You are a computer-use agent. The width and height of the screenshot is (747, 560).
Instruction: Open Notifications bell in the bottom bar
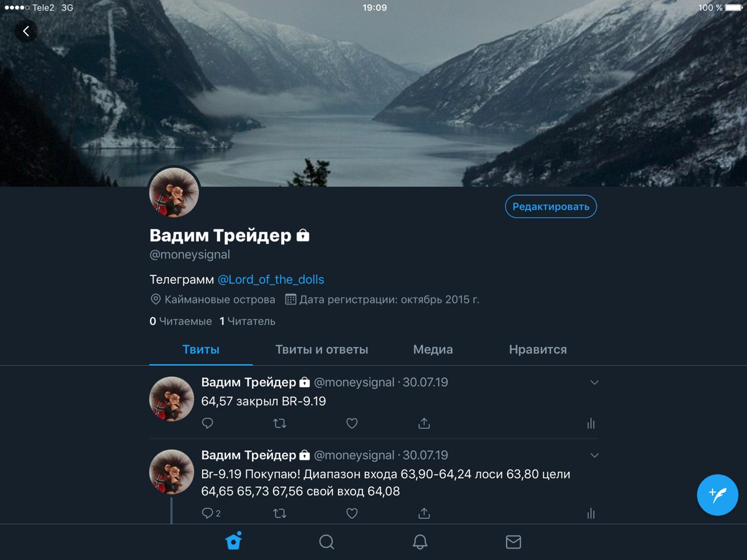[420, 542]
